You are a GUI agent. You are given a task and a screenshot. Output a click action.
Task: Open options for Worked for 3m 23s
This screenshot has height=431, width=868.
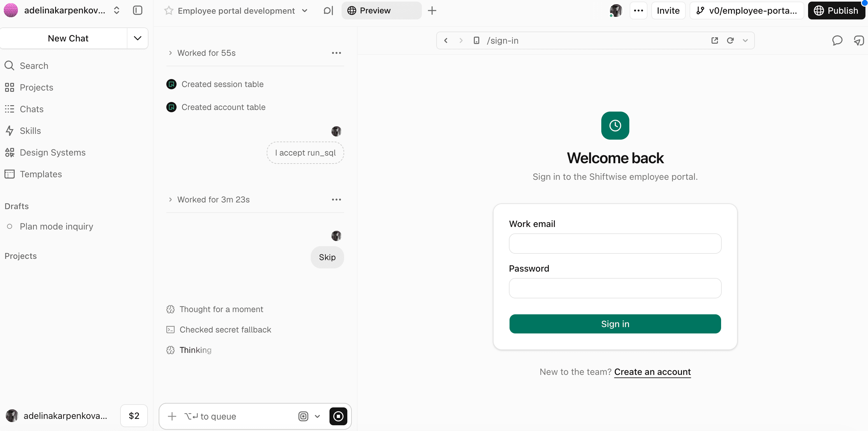(336, 200)
